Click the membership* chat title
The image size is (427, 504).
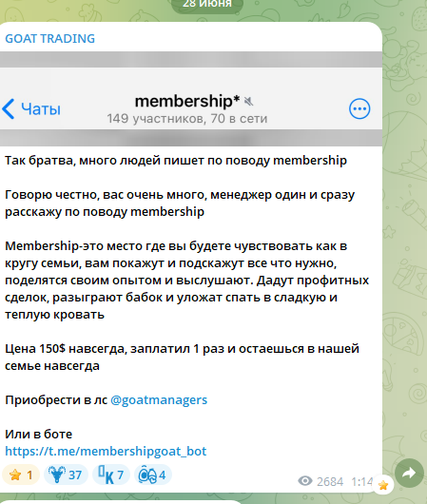click(187, 101)
